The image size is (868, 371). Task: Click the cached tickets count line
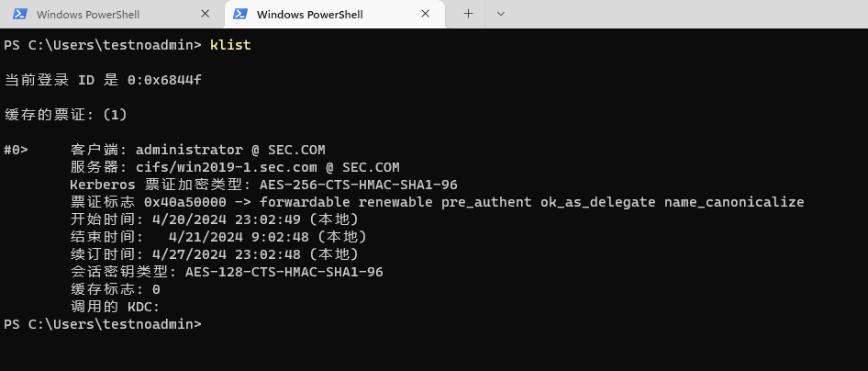coord(66,115)
